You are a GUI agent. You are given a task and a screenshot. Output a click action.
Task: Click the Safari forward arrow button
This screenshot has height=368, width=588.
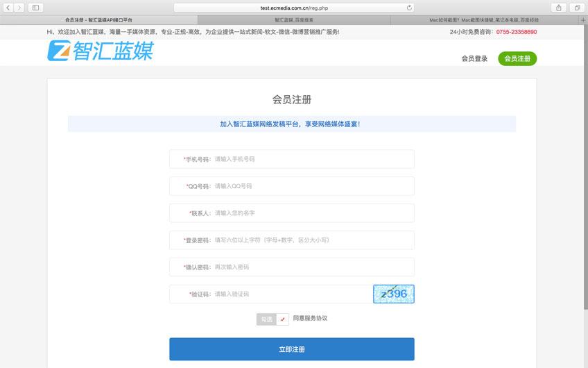pos(19,8)
